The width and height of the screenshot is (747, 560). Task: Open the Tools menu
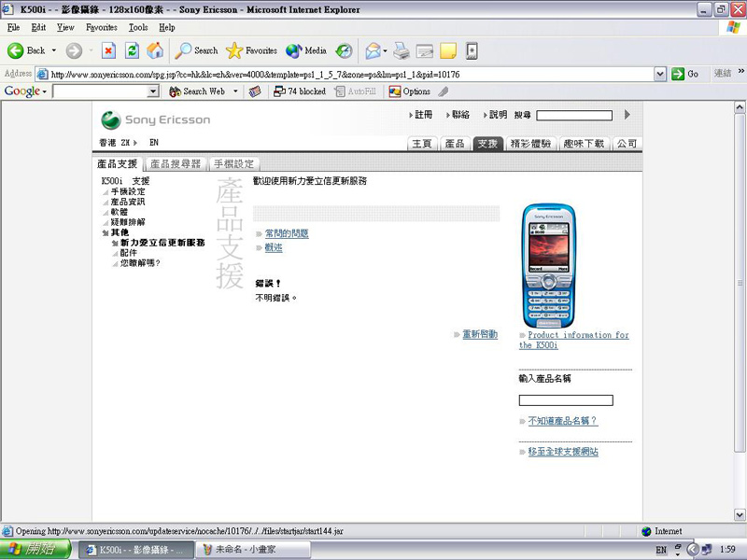(x=138, y=28)
